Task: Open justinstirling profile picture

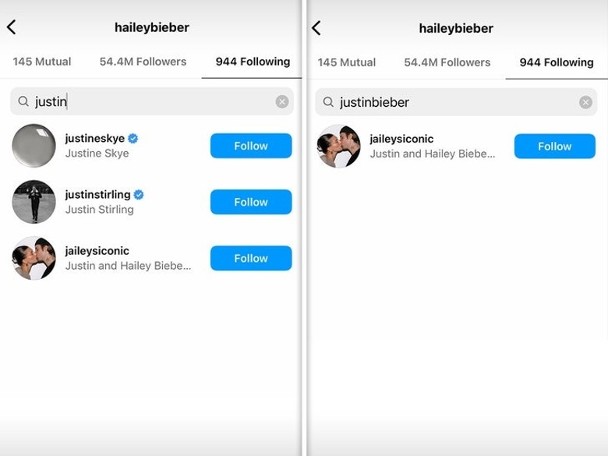Action: 34,202
